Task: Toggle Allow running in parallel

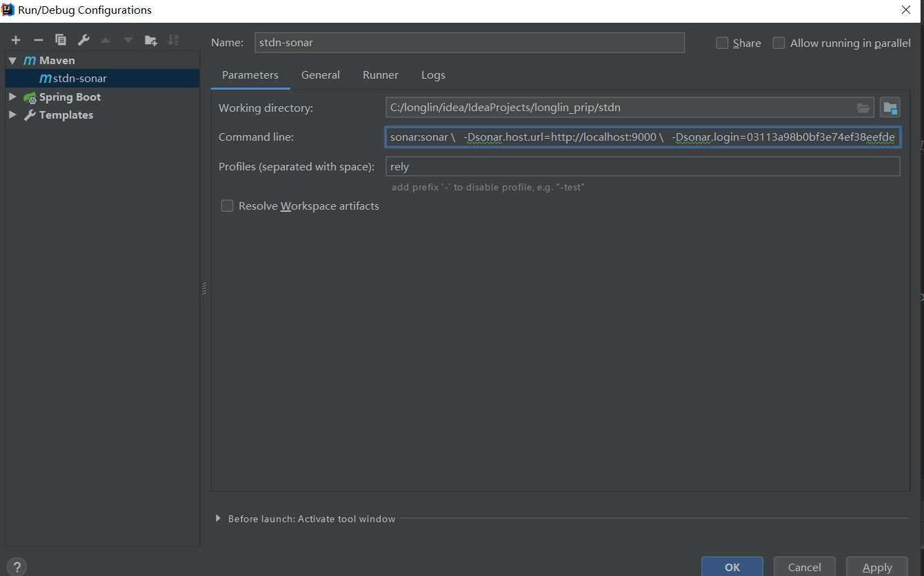Action: [779, 43]
